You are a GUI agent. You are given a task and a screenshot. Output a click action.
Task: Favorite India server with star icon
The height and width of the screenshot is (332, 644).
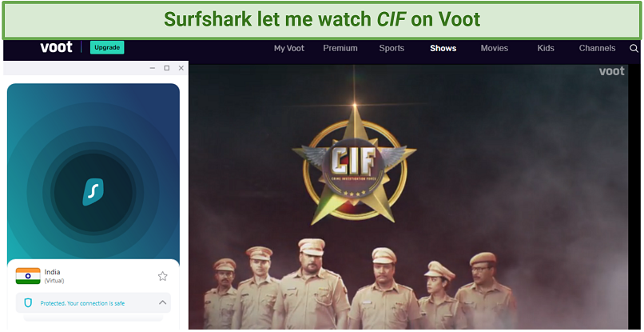pyautogui.click(x=163, y=276)
